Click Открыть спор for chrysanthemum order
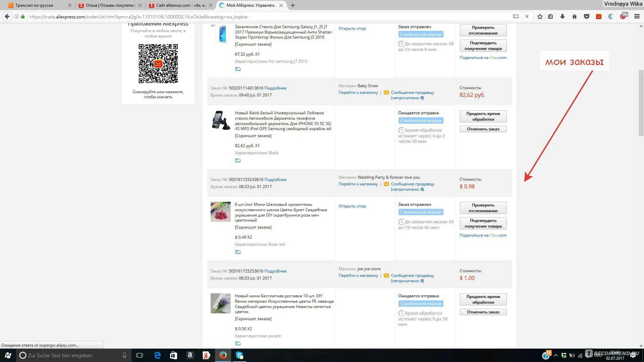The width and height of the screenshot is (644, 362). pyautogui.click(x=352, y=206)
